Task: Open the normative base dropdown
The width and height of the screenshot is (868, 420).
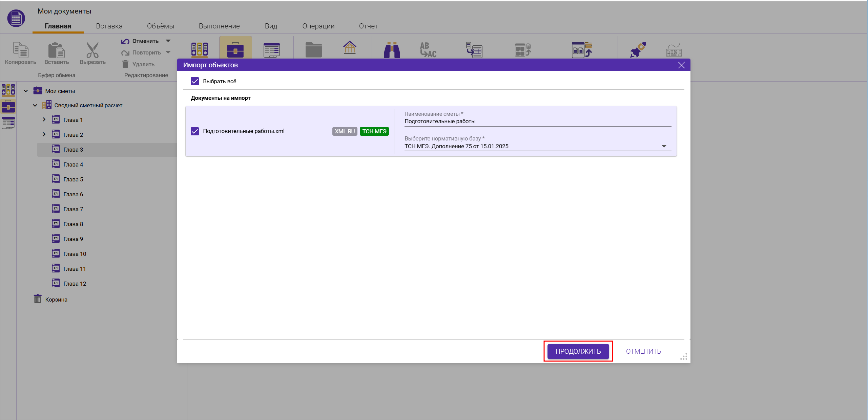Action: pyautogui.click(x=663, y=146)
